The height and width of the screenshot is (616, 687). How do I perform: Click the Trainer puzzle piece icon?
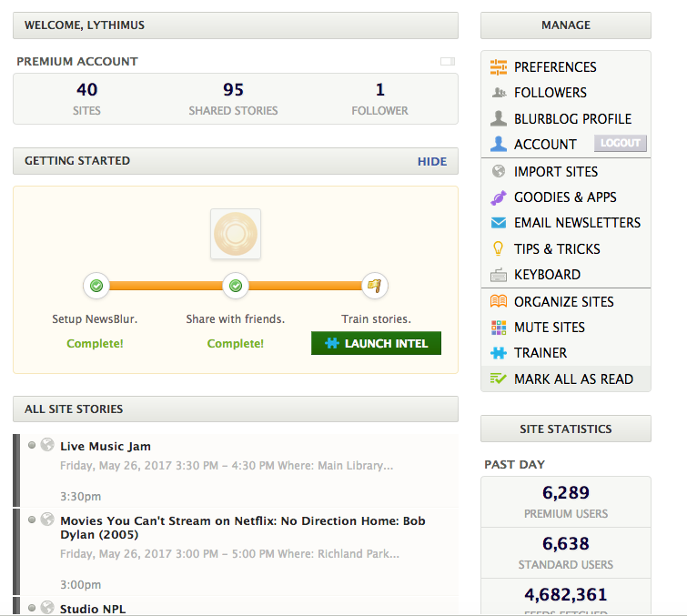498,353
